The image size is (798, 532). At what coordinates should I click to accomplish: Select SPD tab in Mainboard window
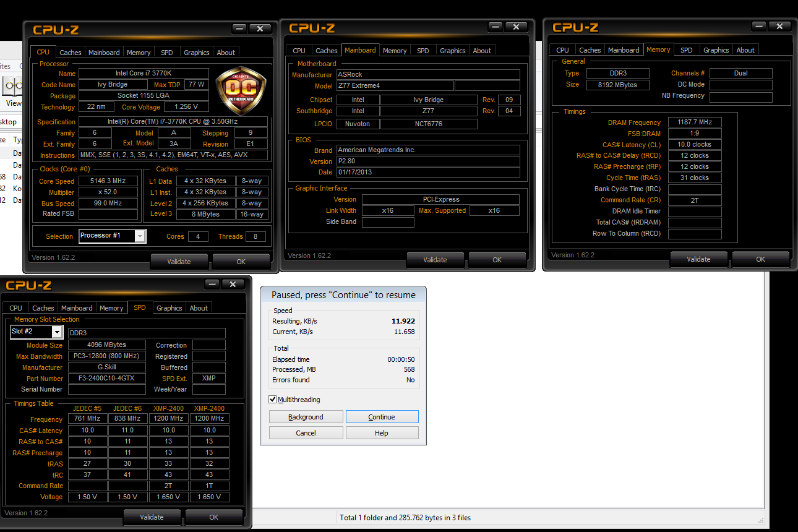pyautogui.click(x=423, y=51)
